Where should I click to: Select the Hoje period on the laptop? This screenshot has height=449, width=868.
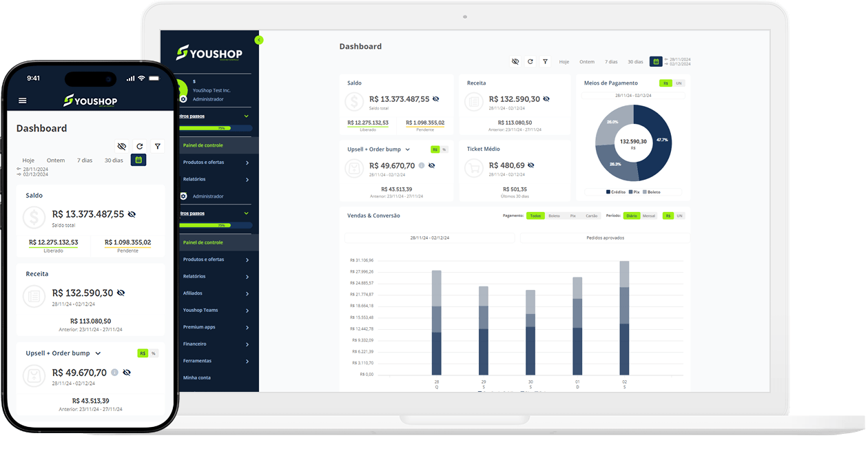[x=564, y=62]
